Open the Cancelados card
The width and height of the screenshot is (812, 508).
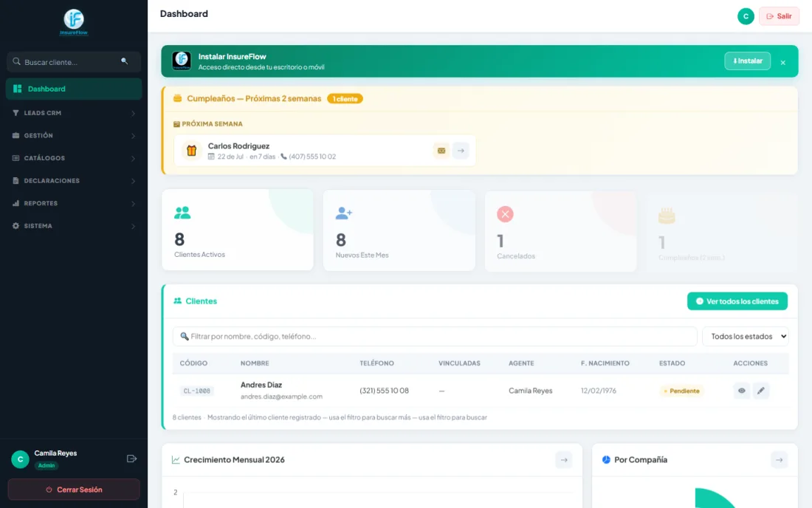click(x=561, y=231)
